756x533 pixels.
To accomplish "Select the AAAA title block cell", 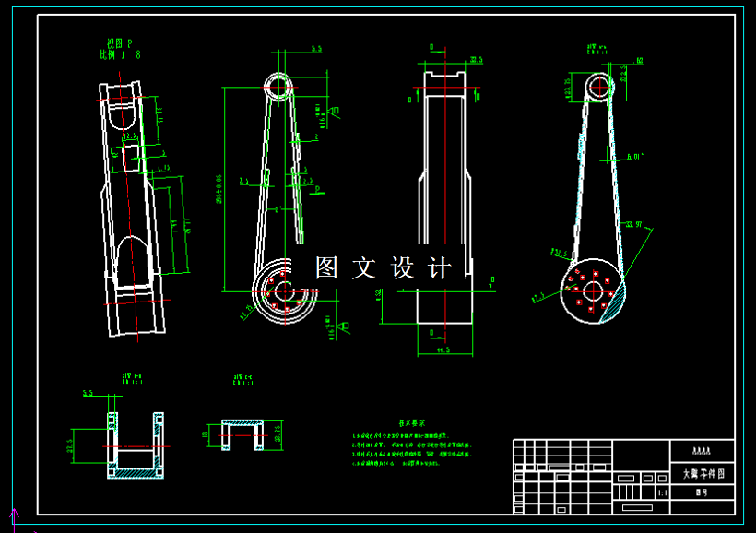I will tap(702, 452).
